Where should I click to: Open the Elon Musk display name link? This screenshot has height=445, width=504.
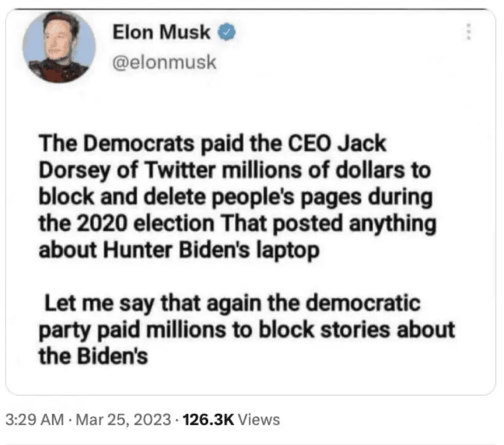pyautogui.click(x=161, y=33)
